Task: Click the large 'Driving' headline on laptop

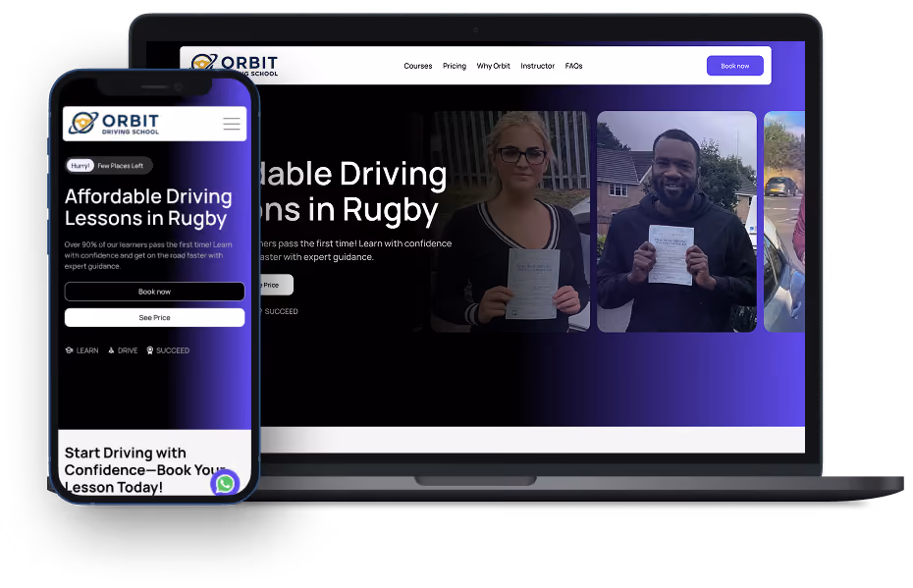Action: [x=393, y=174]
